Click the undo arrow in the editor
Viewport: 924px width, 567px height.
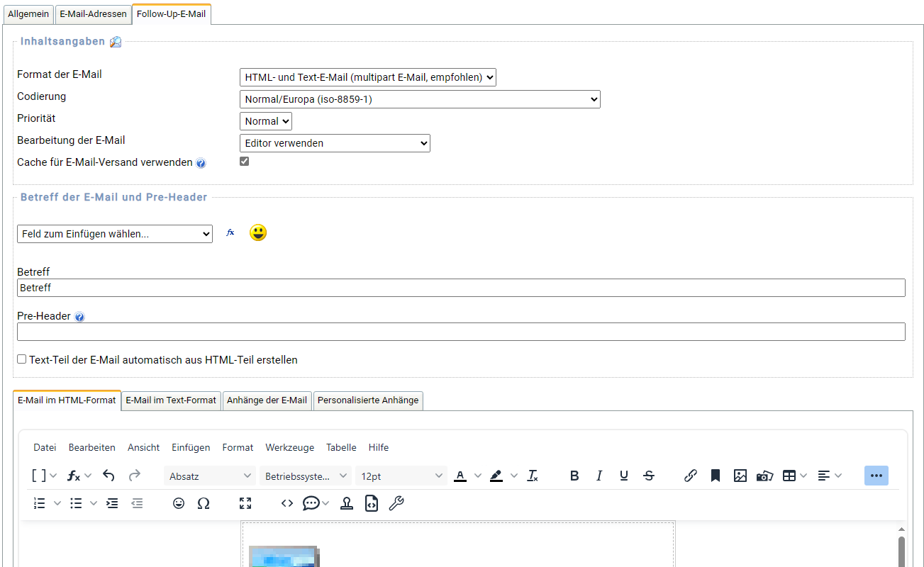(108, 476)
